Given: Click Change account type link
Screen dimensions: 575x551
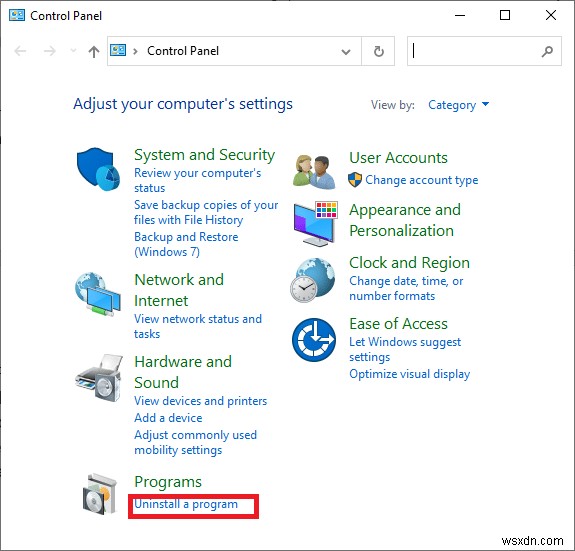Looking at the screenshot, I should (422, 180).
